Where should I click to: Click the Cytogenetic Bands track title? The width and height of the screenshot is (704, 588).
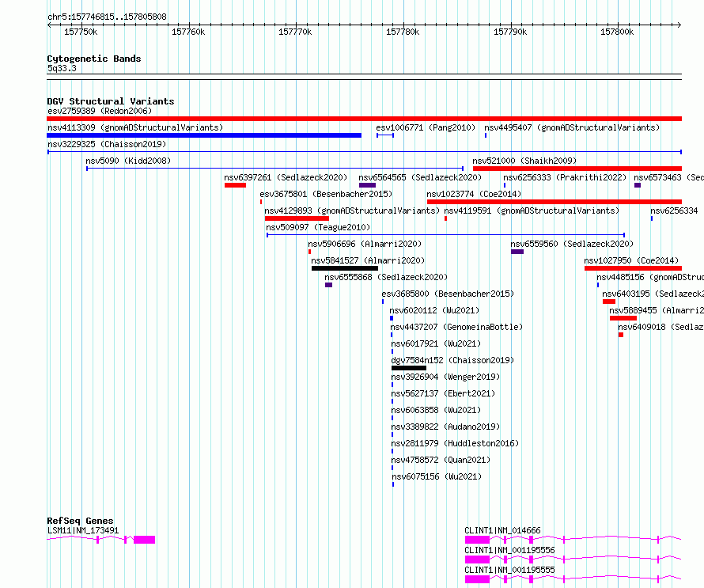point(94,59)
